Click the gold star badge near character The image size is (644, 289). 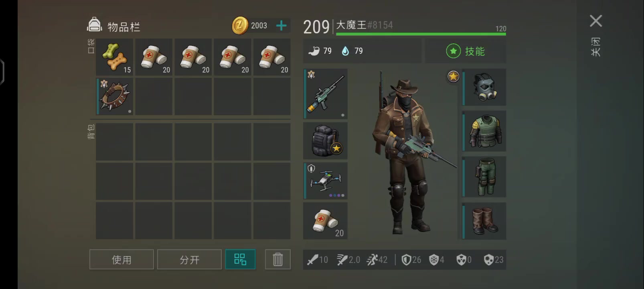click(453, 76)
